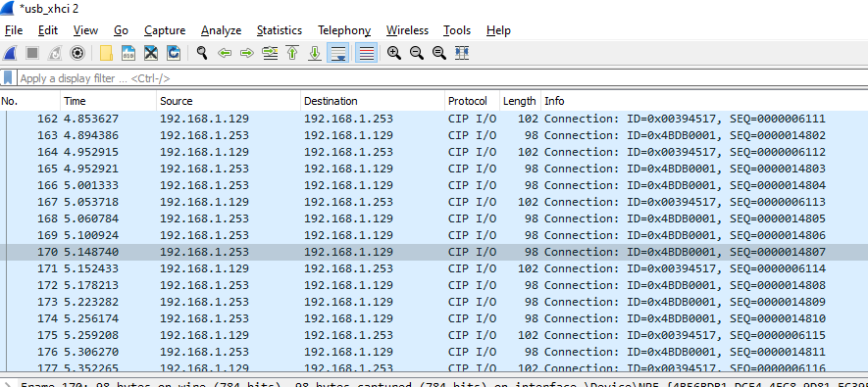Screen dimensions: 868x387
Task: Start capturing packets with shark fin icon
Action: (x=10, y=53)
